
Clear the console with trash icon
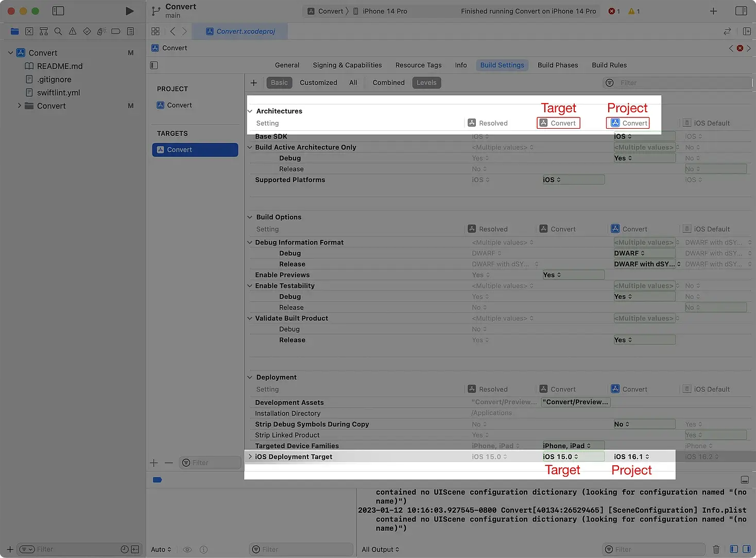click(x=716, y=549)
